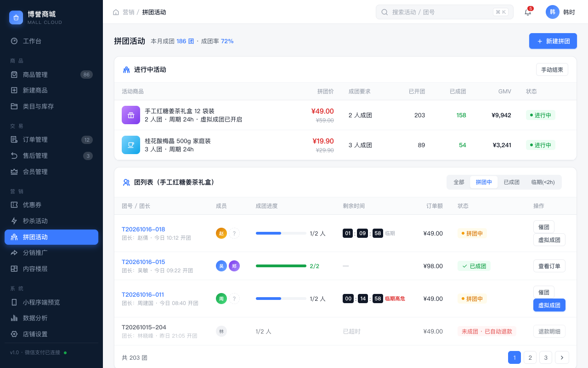Viewport: 588px width, 368px height.
Task: Click the 博誉商城 shopping bag logo
Action: click(16, 17)
